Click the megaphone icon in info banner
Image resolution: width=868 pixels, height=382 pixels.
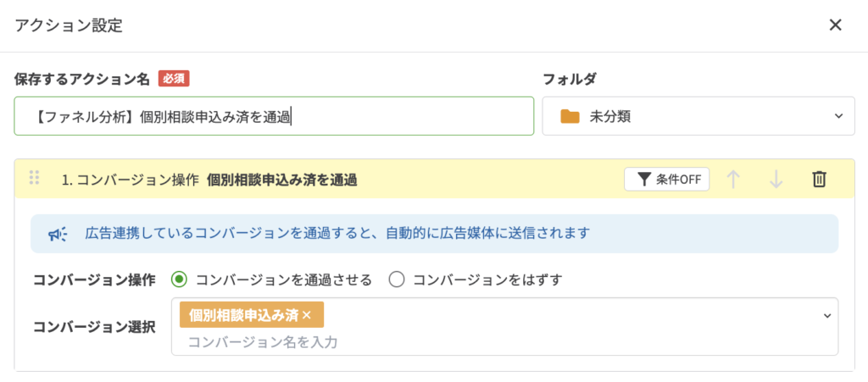point(58,234)
